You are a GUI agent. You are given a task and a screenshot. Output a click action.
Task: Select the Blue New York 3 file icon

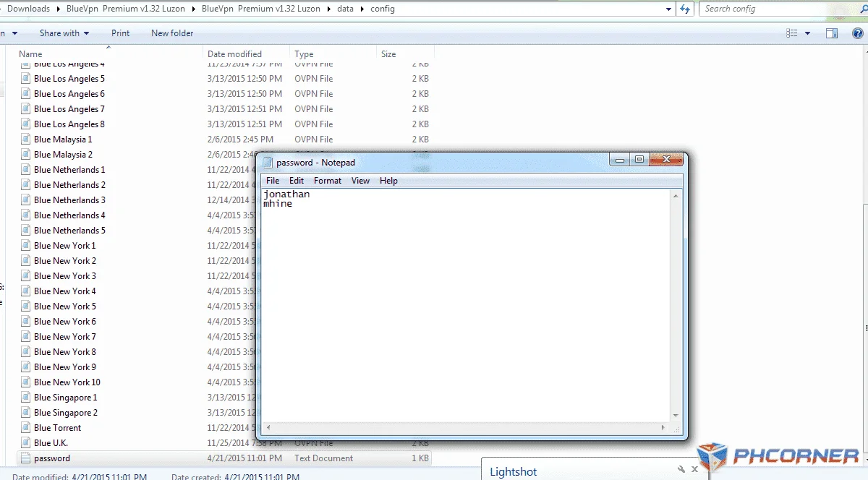point(26,276)
